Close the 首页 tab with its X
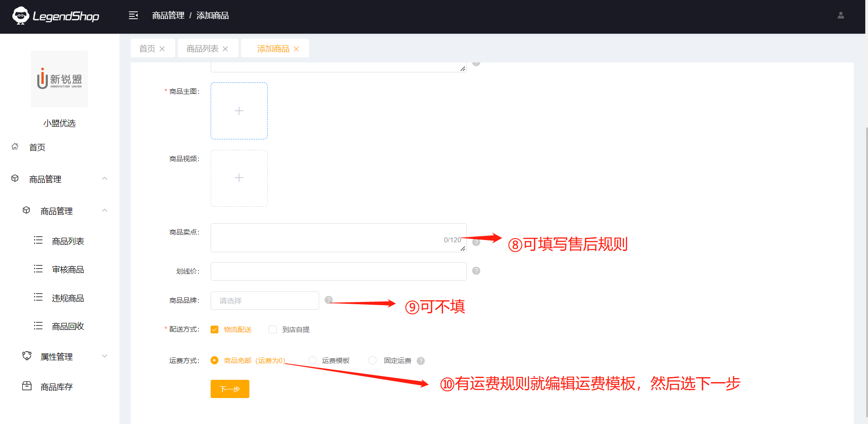This screenshot has width=868, height=424. pos(162,49)
